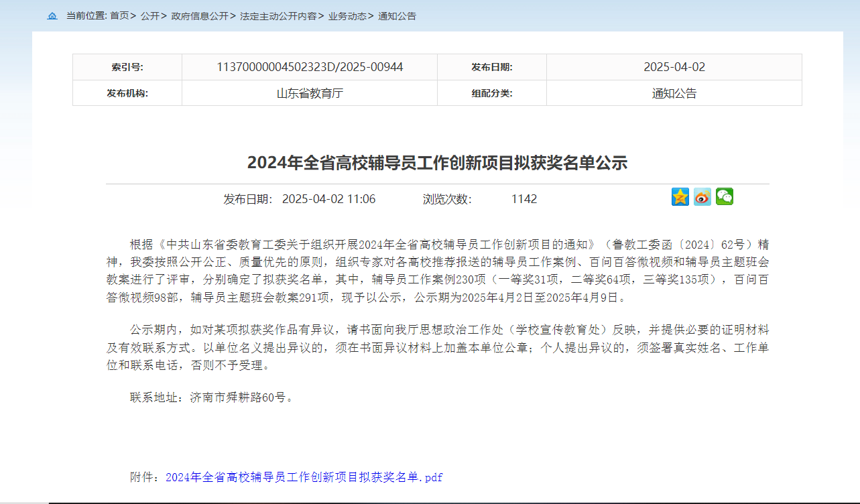Select the 业务动态 breadcrumb item
860x504 pixels.
(347, 16)
